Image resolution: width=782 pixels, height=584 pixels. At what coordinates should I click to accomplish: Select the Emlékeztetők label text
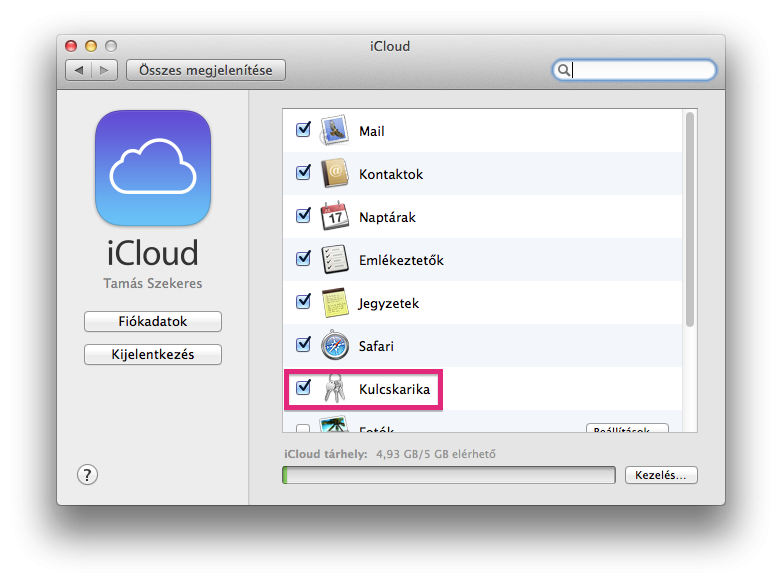(401, 260)
